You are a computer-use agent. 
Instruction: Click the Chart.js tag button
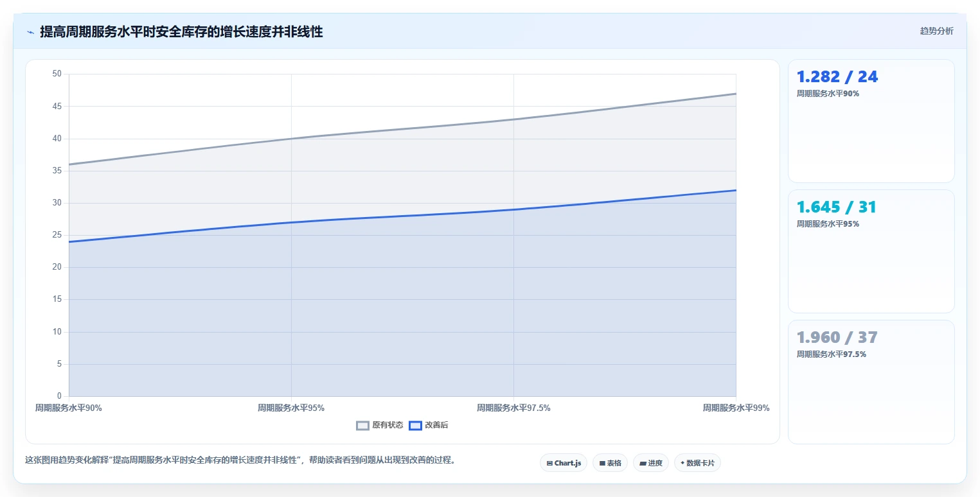[x=564, y=463]
